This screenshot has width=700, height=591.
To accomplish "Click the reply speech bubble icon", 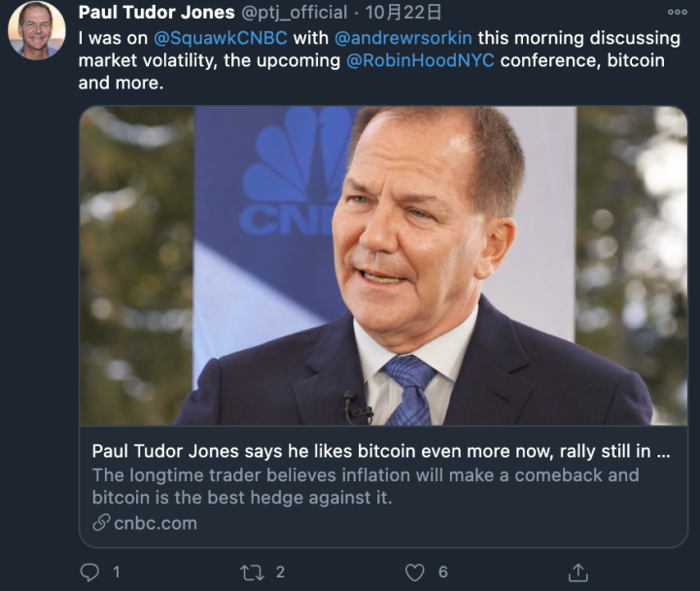I will pyautogui.click(x=89, y=573).
